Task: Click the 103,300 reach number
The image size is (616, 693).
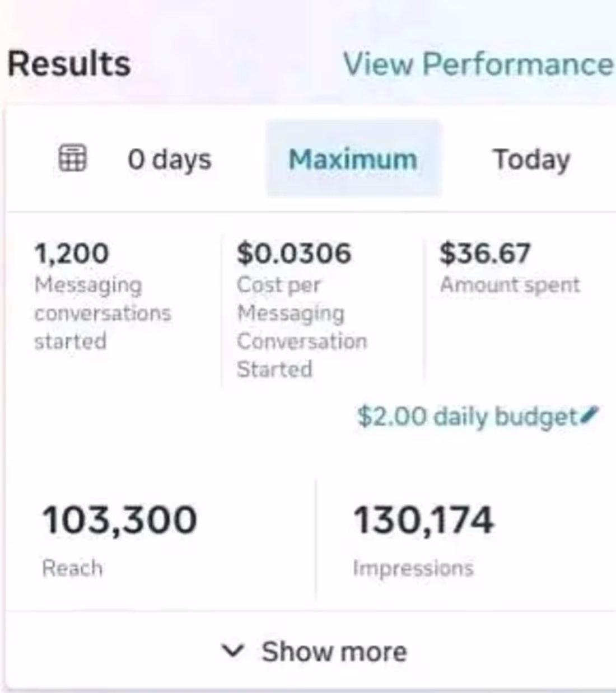Action: pyautogui.click(x=120, y=520)
